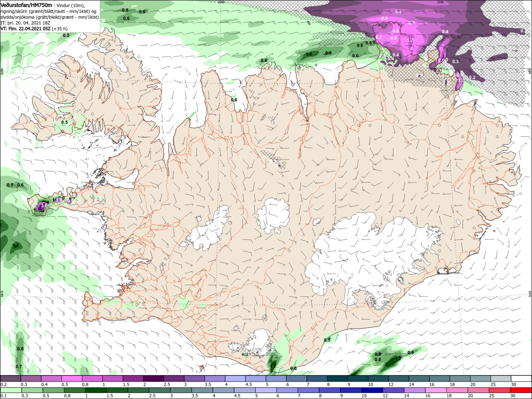Click bright red swatch after 30 in lower legend
Image resolution: width=532 pixels, height=399 pixels.
point(521,390)
